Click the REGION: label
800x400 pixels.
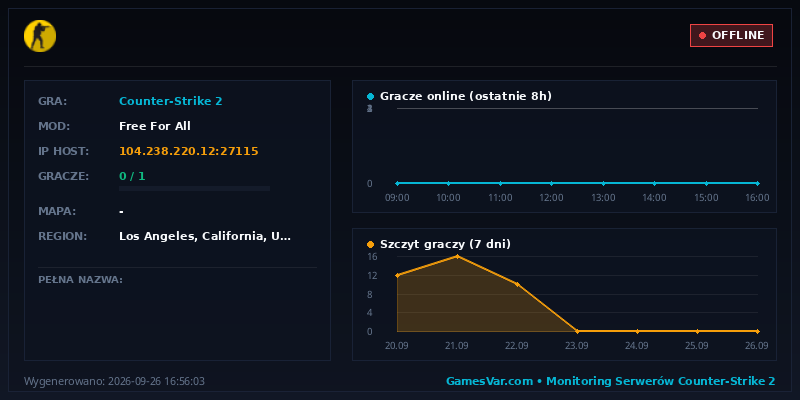coord(63,236)
